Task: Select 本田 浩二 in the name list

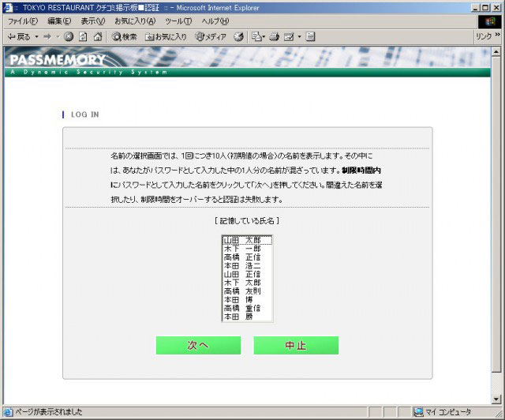Action: click(247, 266)
